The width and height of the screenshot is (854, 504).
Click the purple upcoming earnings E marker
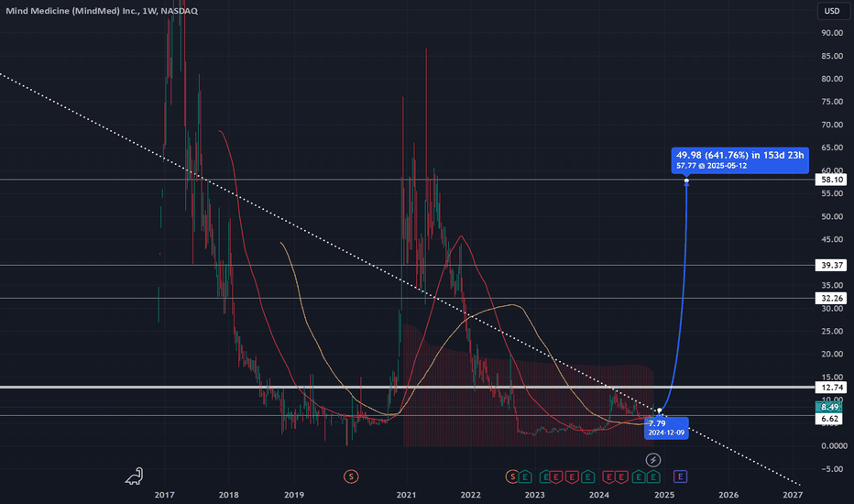tap(680, 477)
